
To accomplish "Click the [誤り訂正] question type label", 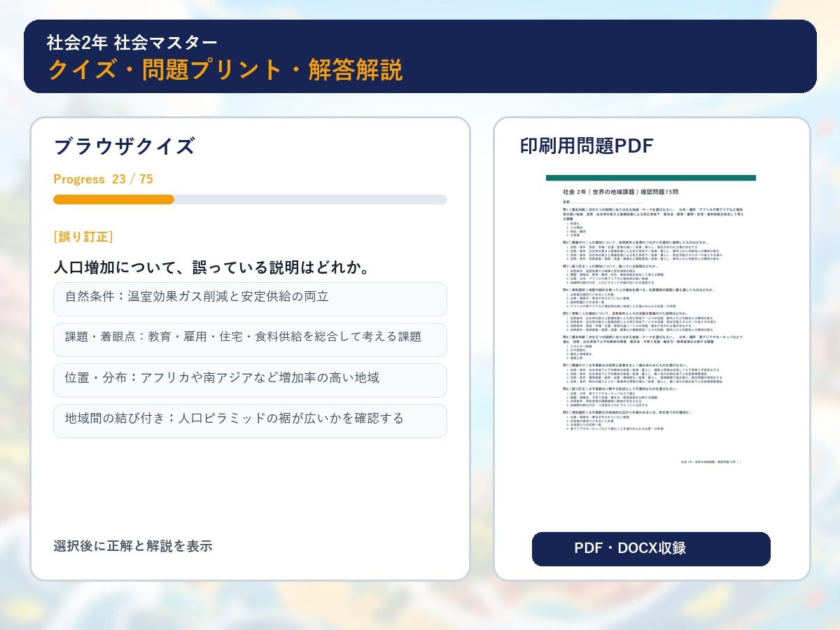I will coord(83,237).
